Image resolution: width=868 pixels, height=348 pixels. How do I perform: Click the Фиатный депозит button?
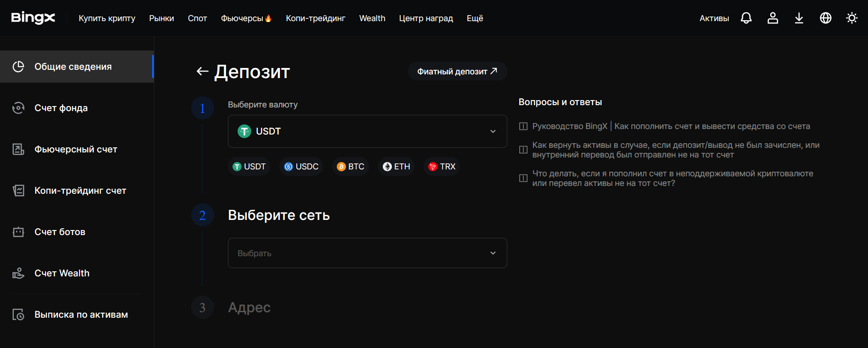[x=458, y=71]
